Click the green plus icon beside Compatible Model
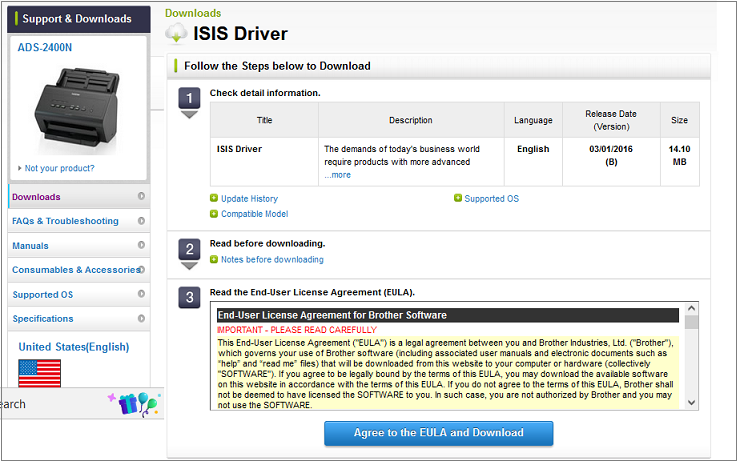Image resolution: width=741 pixels, height=461 pixels. tap(214, 214)
